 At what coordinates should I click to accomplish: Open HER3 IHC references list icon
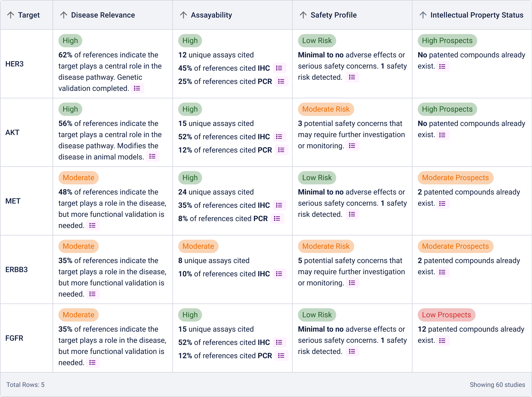279,68
